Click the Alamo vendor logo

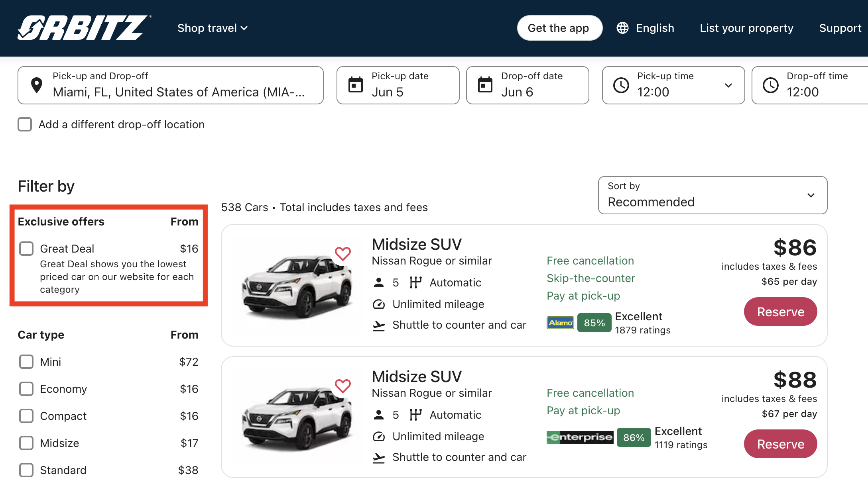560,323
